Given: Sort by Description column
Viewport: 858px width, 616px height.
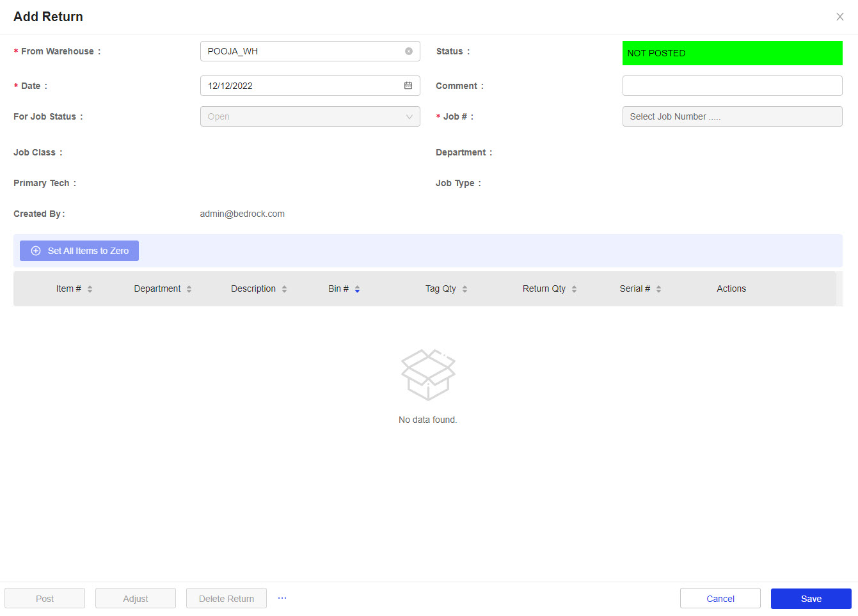Looking at the screenshot, I should (x=284, y=289).
